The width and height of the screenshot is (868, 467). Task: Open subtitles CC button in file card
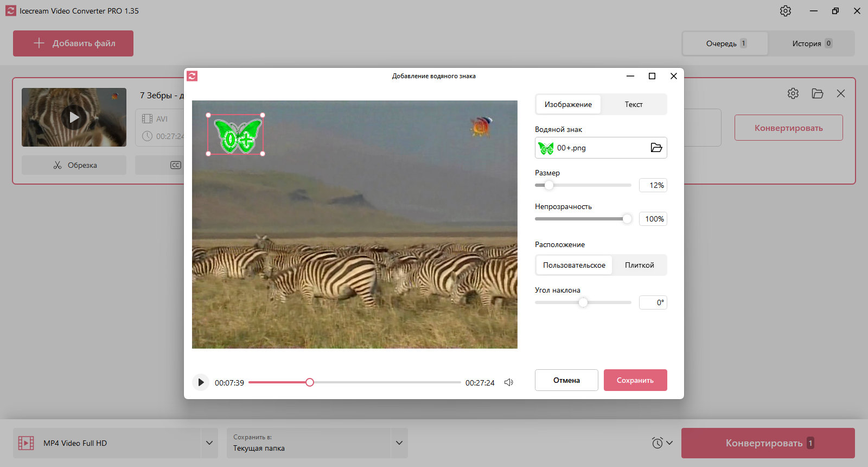[x=175, y=165]
